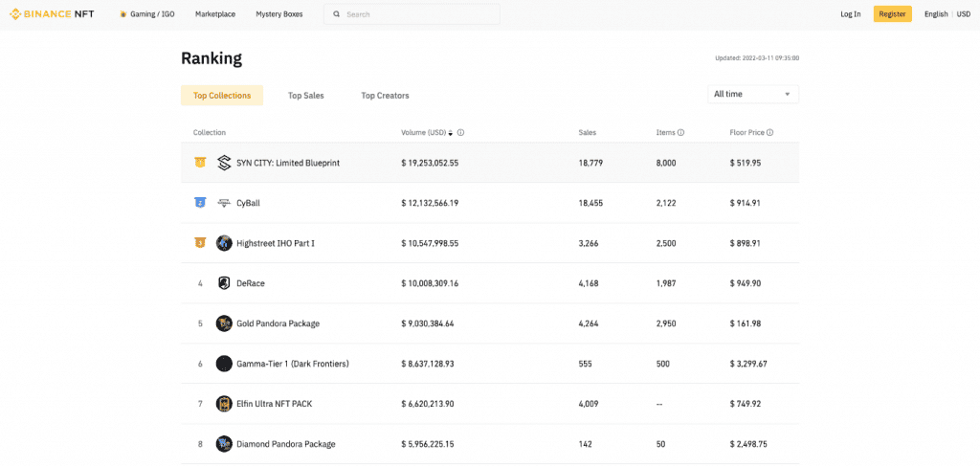
Task: Open the Mystery Boxes menu
Action: pyautogui.click(x=279, y=13)
